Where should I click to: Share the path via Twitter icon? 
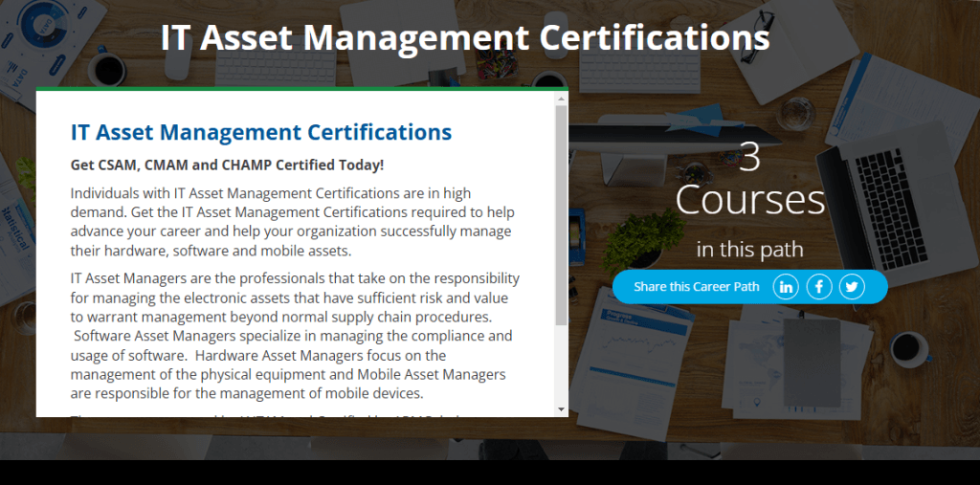coord(851,286)
